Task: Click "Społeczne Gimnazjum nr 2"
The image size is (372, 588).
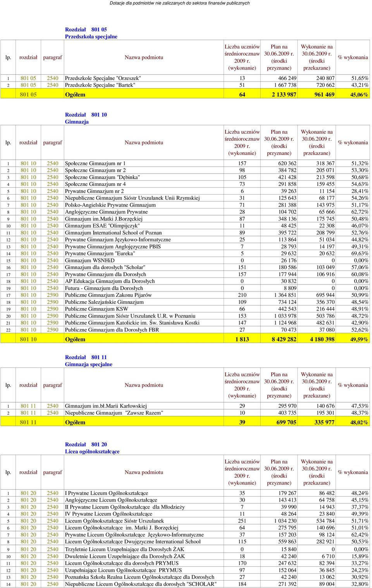Action: pyautogui.click(x=95, y=171)
